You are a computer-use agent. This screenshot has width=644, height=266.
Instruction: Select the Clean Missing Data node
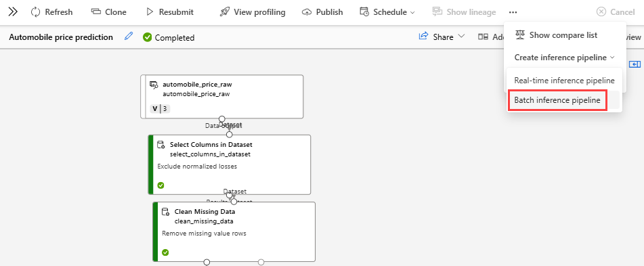tap(234, 231)
